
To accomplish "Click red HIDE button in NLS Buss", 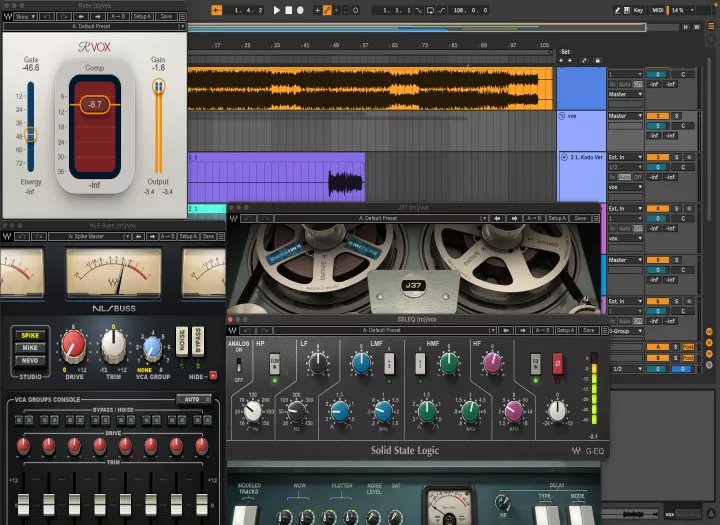I will pos(213,376).
